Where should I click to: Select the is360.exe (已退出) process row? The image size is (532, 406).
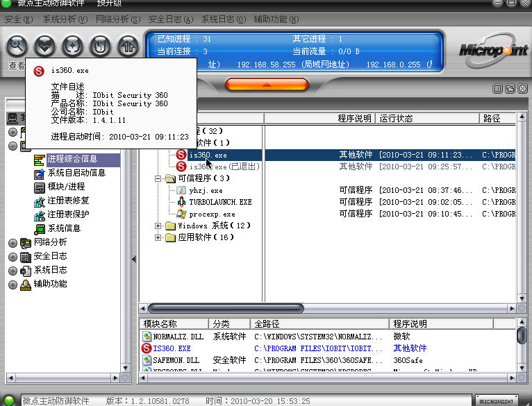[x=327, y=167]
